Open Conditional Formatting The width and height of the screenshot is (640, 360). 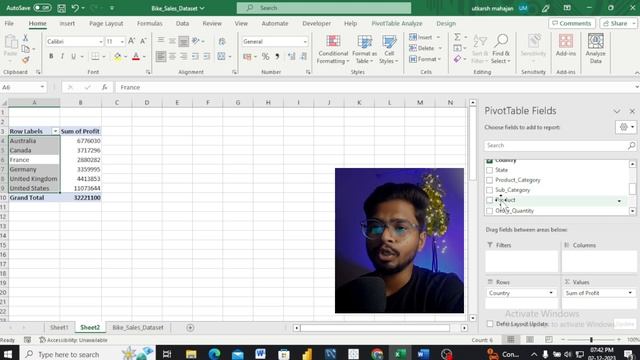click(333, 49)
